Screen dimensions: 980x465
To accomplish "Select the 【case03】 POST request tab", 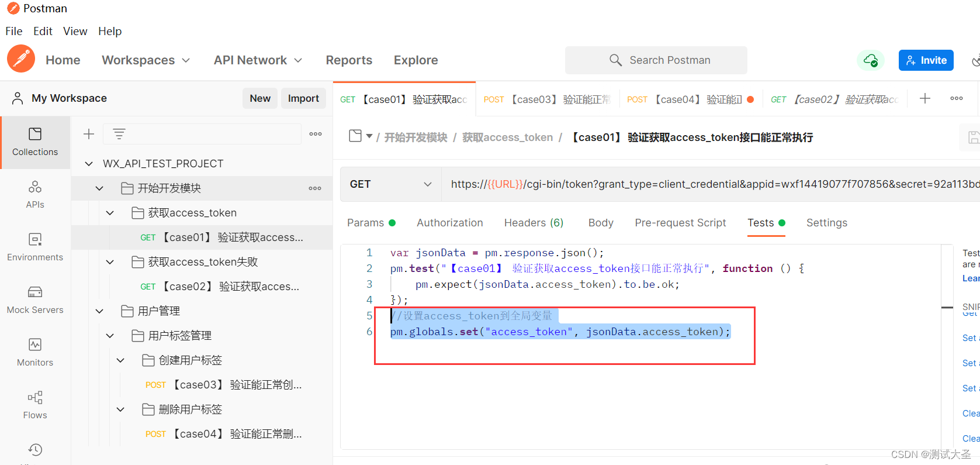I will (548, 99).
